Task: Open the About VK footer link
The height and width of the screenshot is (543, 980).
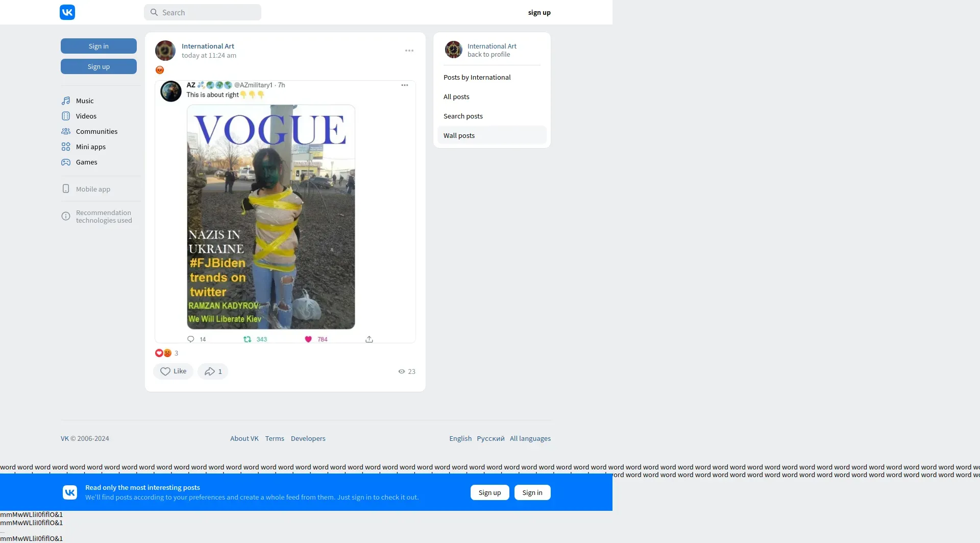Action: [244, 438]
